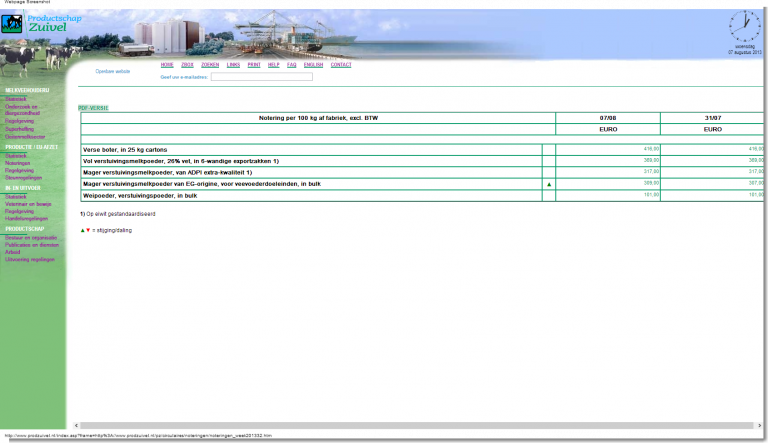Open the FAQ page
Viewport: 768px width, 443px height.
tap(292, 64)
